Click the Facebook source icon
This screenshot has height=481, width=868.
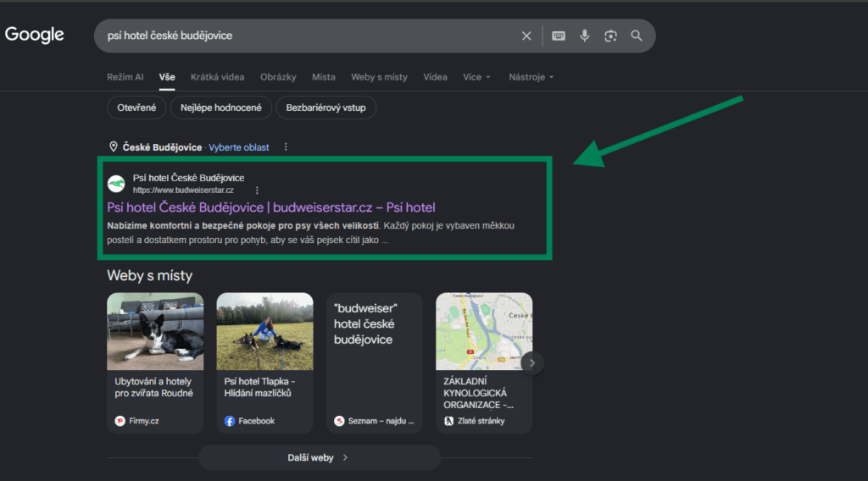pyautogui.click(x=230, y=421)
